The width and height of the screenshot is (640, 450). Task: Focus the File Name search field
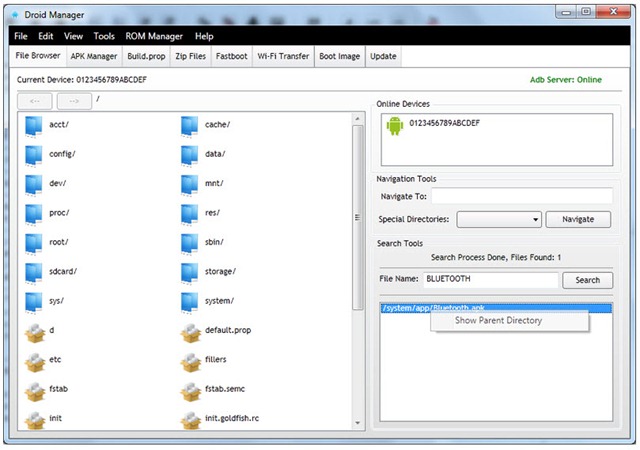coord(491,279)
